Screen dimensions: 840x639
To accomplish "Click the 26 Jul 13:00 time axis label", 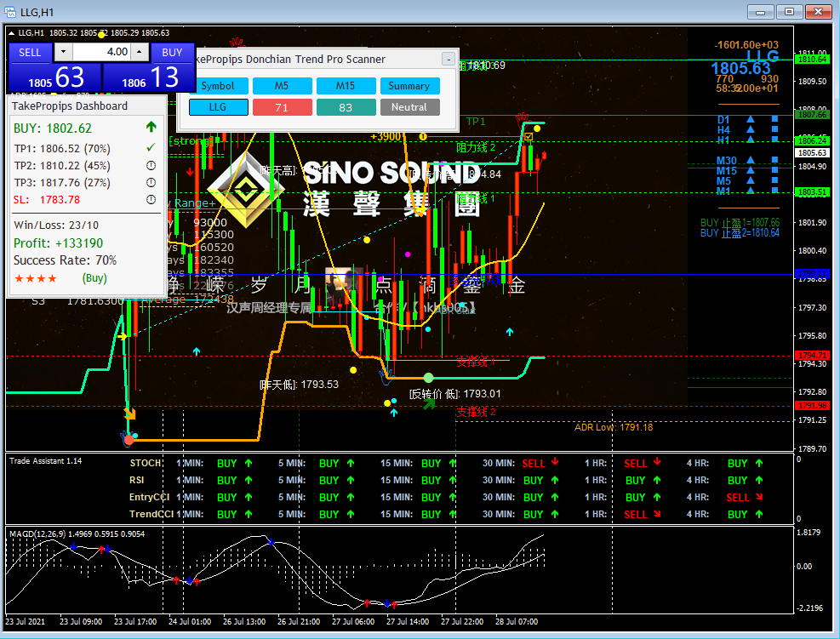I will pyautogui.click(x=244, y=621).
